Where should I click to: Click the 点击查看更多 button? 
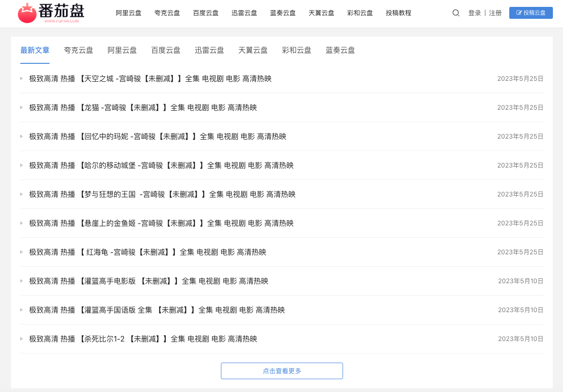point(282,371)
